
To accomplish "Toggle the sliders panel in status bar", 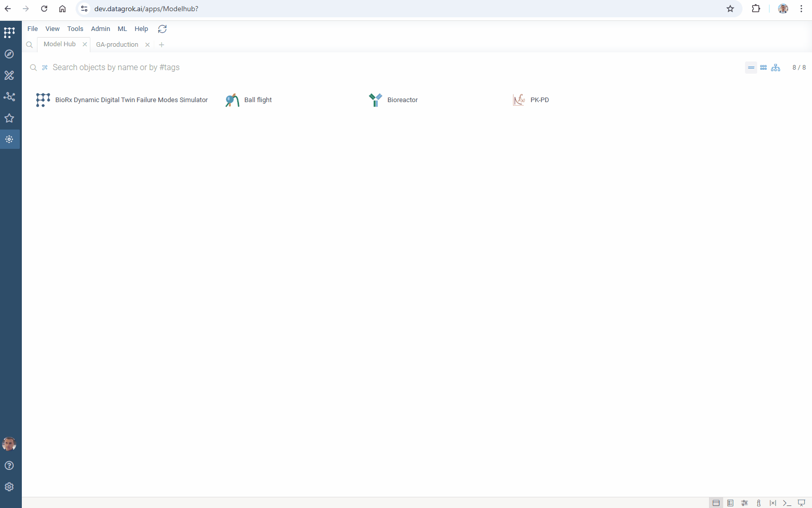I will (745, 503).
